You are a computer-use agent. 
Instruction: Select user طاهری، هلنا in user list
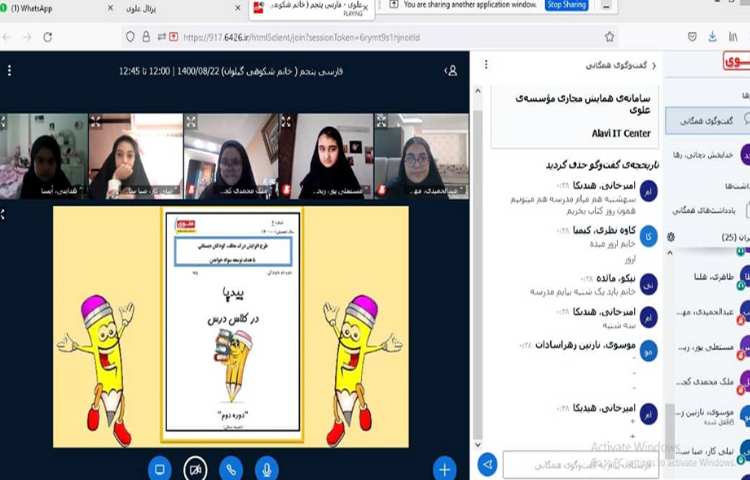(x=713, y=276)
